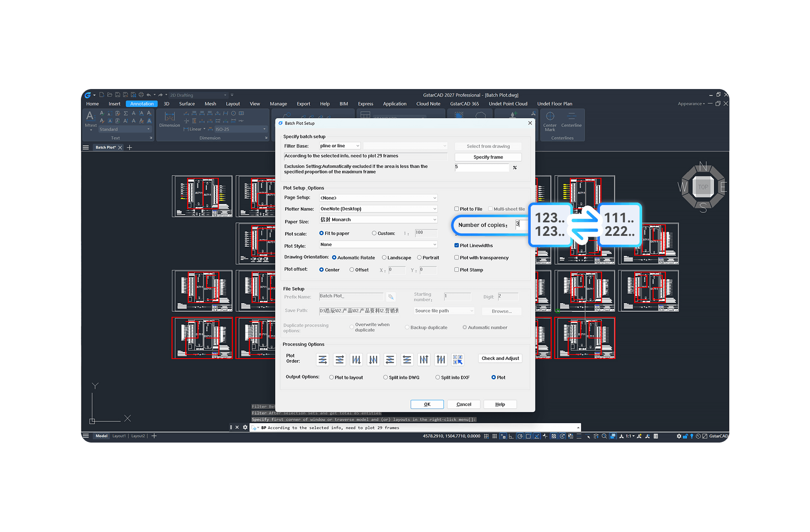Open the Page Setup dropdown
Screen dimensions: 810x532
[x=378, y=198]
